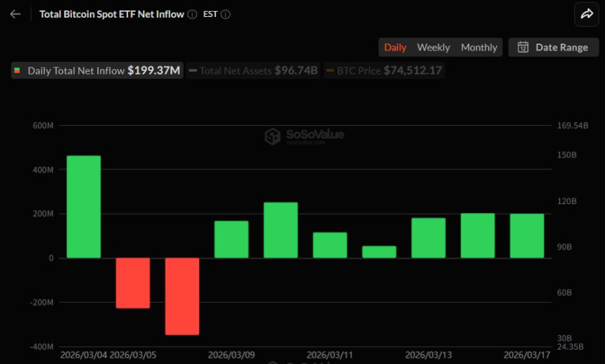605x364 pixels.
Task: Open the info icon beside the chart title
Action: click(192, 14)
